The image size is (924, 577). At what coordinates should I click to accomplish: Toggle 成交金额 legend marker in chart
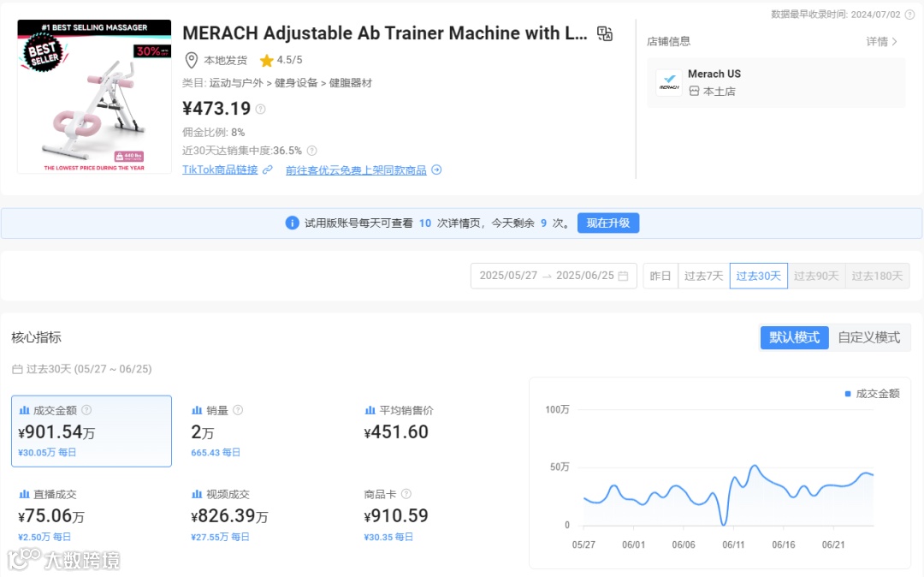[848, 394]
